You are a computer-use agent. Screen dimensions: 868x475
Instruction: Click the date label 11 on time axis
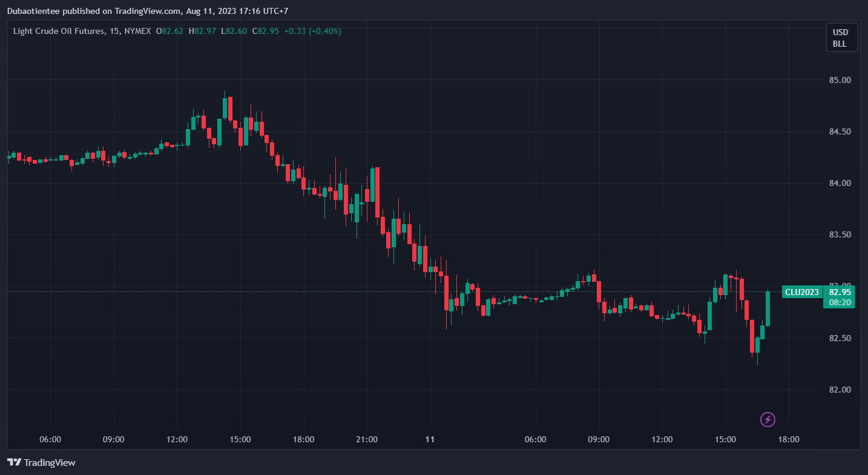pyautogui.click(x=430, y=439)
